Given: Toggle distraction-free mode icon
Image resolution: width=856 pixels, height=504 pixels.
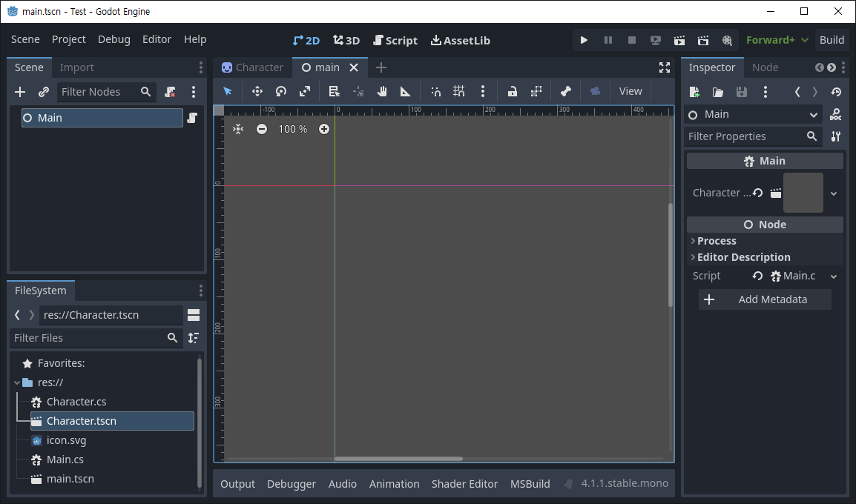Looking at the screenshot, I should pos(665,67).
